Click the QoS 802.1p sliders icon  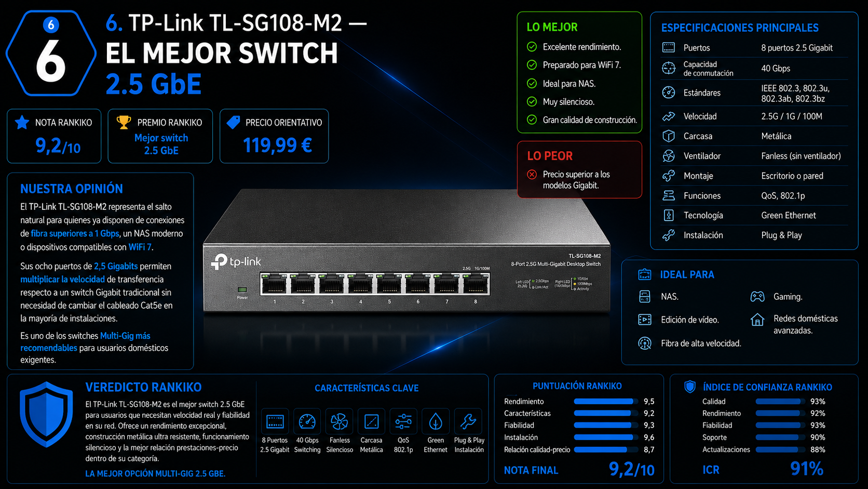point(403,421)
